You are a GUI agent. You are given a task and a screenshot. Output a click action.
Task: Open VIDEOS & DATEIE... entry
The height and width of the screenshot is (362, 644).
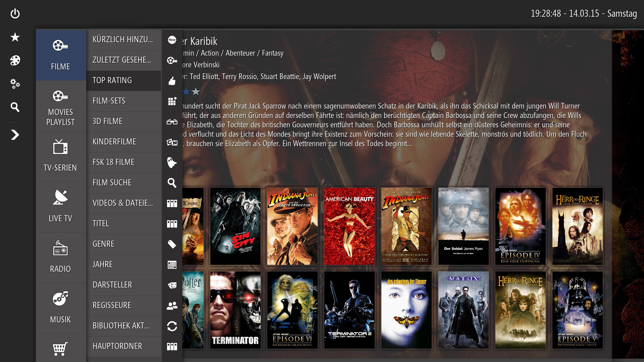coord(124,203)
